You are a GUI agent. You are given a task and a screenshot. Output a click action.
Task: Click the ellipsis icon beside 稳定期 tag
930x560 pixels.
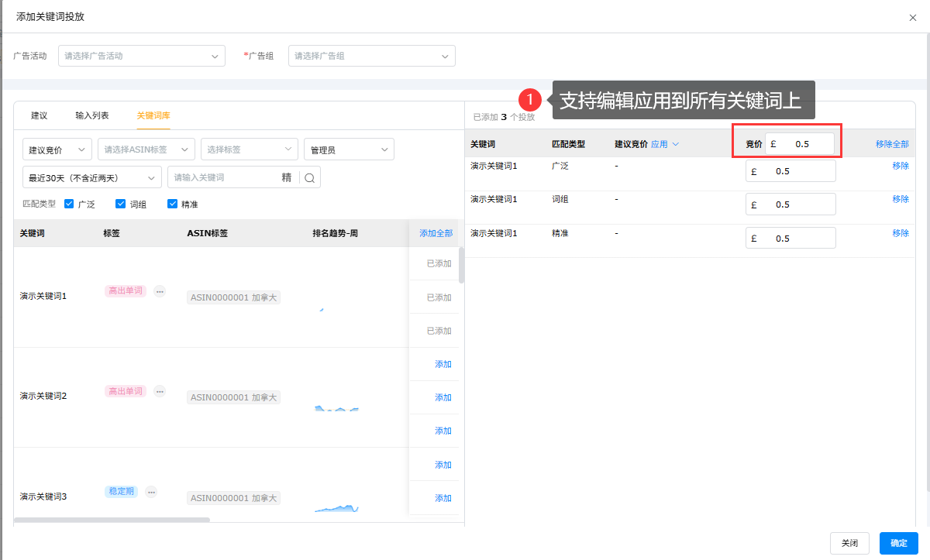pos(151,492)
